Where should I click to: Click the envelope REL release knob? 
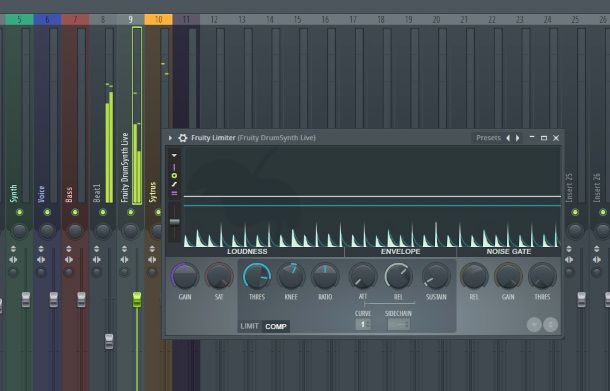[398, 276]
